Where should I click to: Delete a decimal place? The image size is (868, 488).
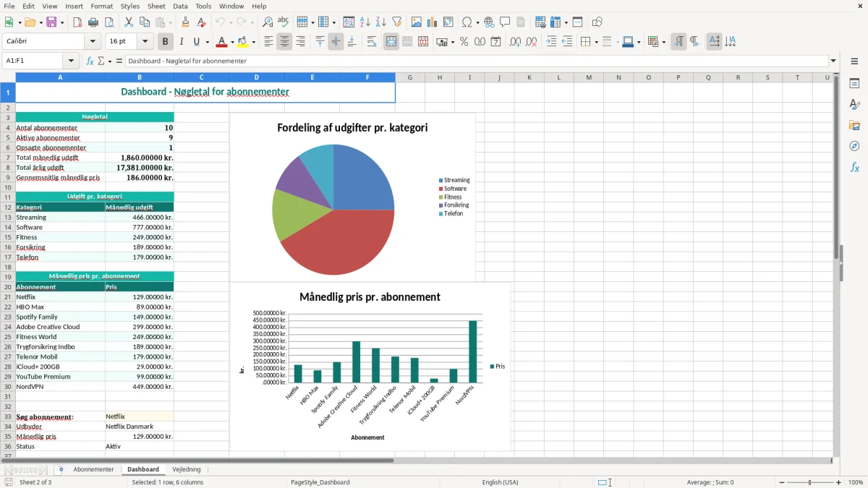click(x=532, y=42)
